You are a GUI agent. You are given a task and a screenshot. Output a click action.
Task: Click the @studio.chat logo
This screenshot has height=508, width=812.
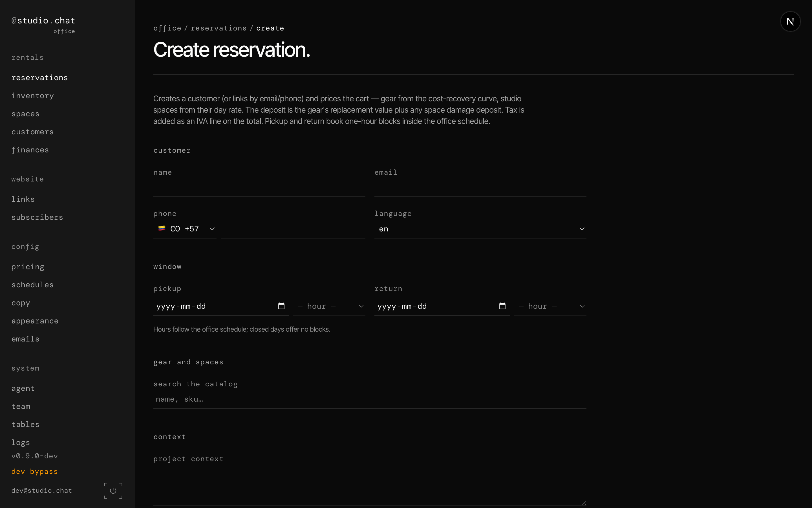43,21
